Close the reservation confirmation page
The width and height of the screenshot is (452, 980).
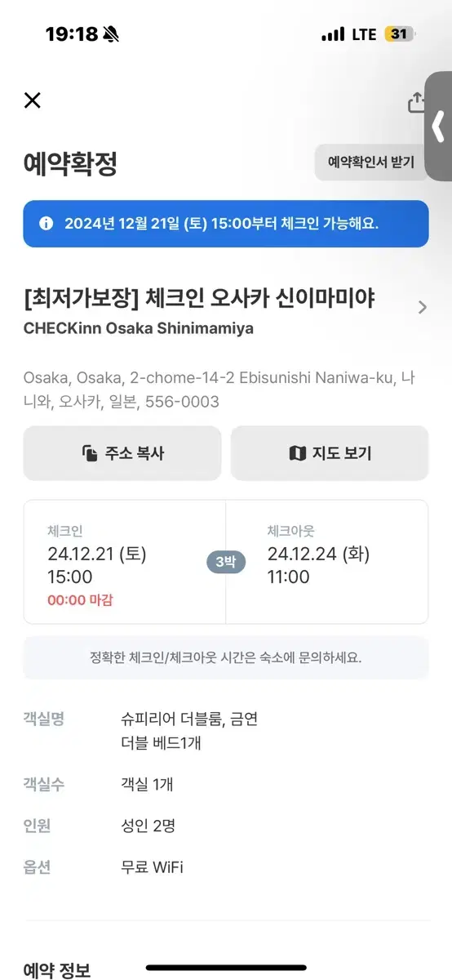32,100
